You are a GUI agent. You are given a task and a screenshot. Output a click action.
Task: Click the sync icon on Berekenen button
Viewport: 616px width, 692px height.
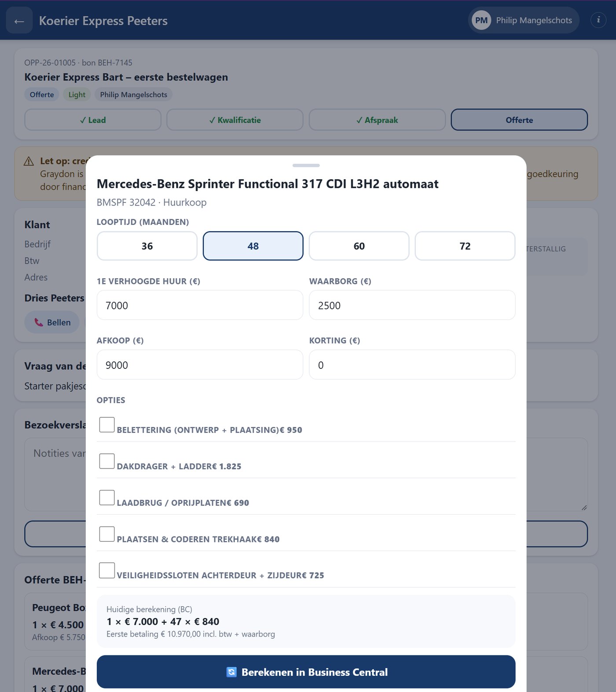coord(231,672)
